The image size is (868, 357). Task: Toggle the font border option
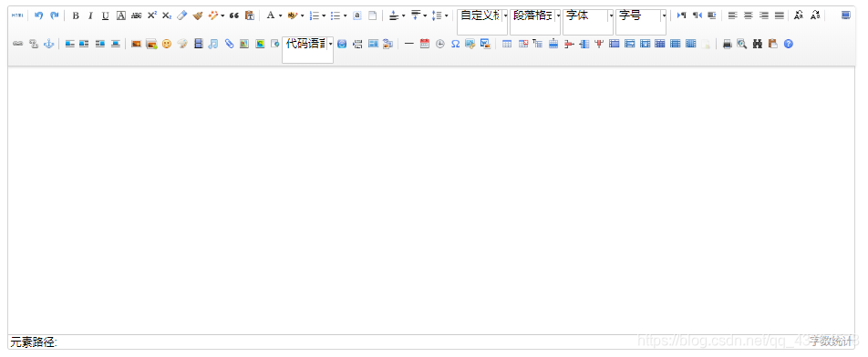121,15
